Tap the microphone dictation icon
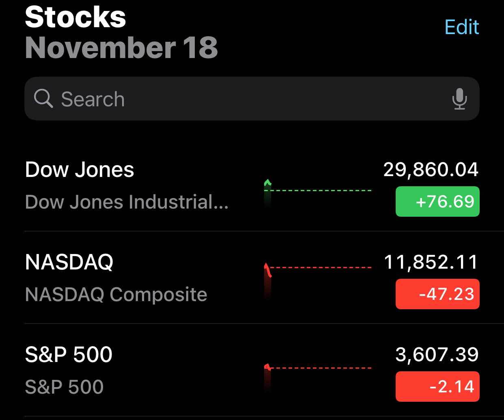The height and width of the screenshot is (420, 504). tap(459, 99)
